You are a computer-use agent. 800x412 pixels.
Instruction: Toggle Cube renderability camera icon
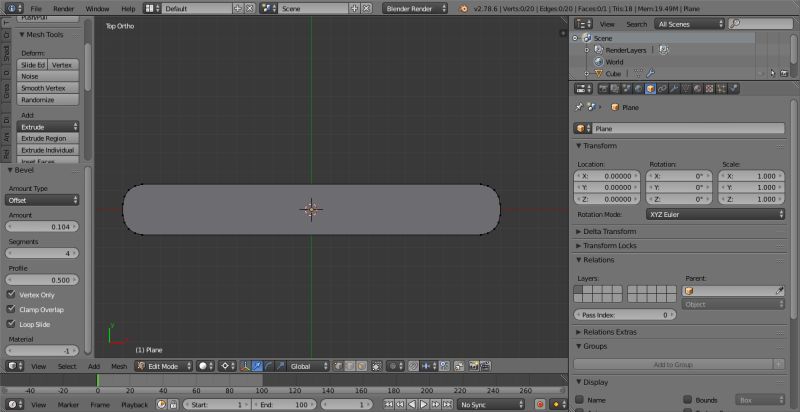coord(784,73)
